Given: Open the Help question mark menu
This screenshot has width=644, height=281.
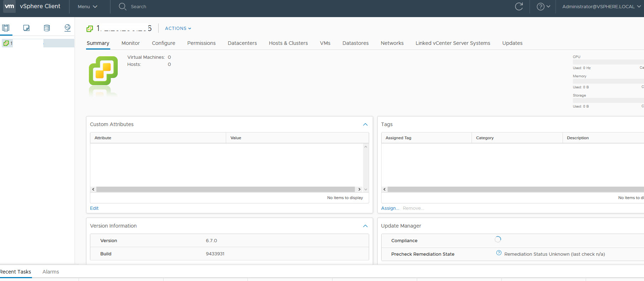Looking at the screenshot, I should 543,6.
